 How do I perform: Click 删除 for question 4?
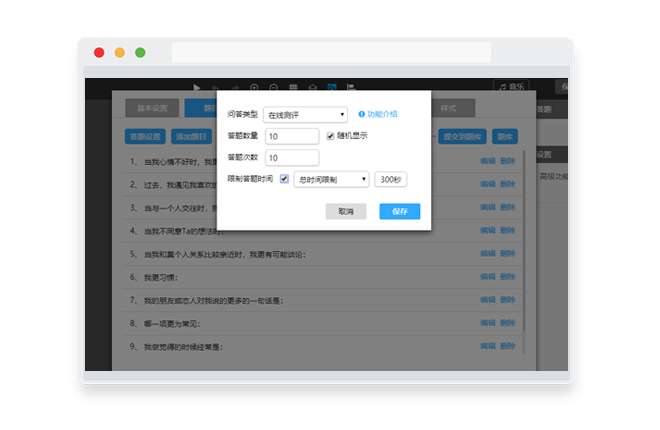508,230
